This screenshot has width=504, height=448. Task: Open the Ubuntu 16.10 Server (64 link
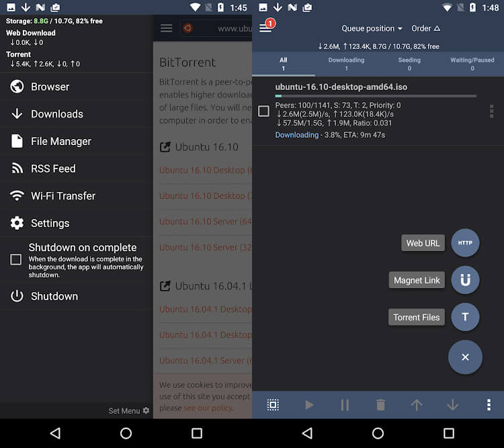[x=206, y=222]
